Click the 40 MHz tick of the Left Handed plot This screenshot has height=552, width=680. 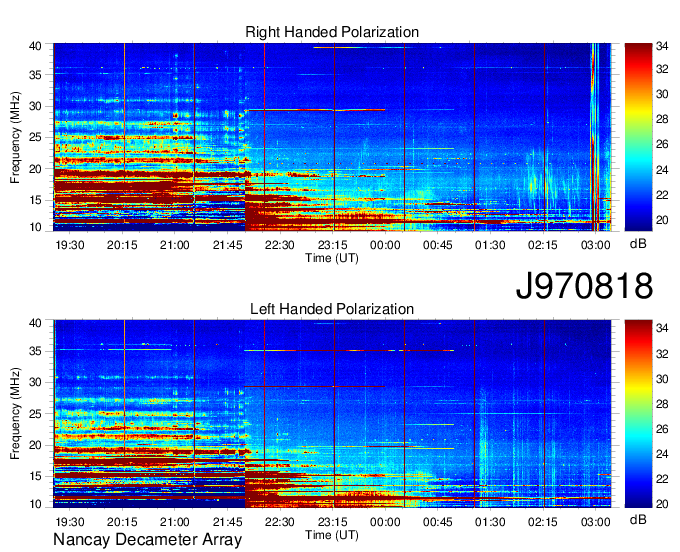click(35, 323)
